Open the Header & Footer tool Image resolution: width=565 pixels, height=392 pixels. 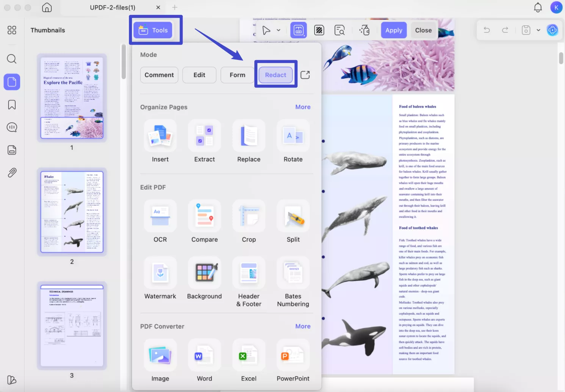[x=249, y=282]
